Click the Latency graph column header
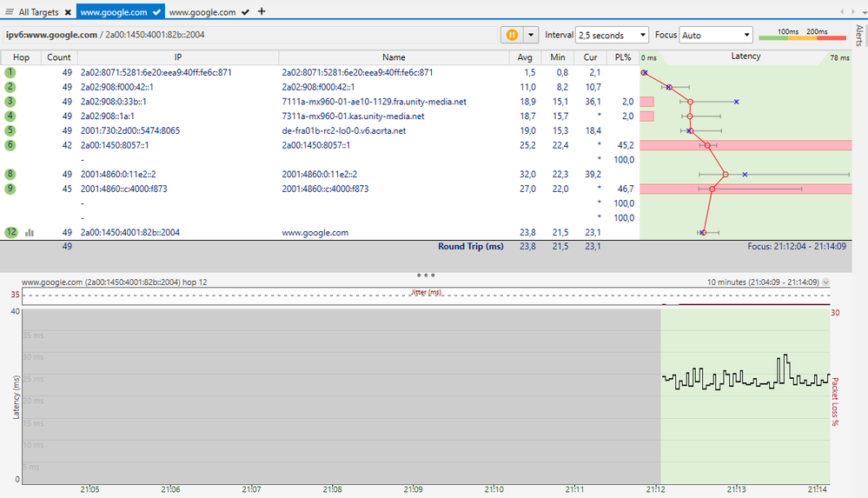Screen dimensions: 868x498 tap(745, 56)
